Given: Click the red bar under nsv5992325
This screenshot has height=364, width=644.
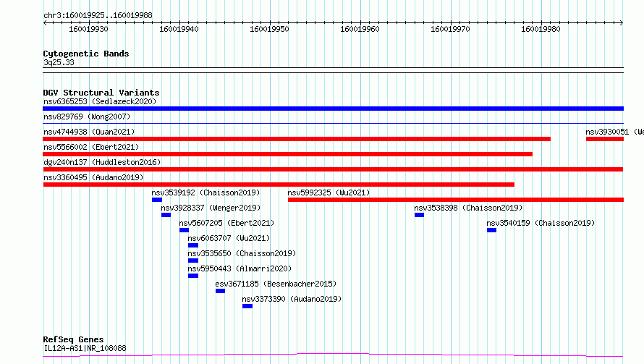Looking at the screenshot, I should coord(456,200).
